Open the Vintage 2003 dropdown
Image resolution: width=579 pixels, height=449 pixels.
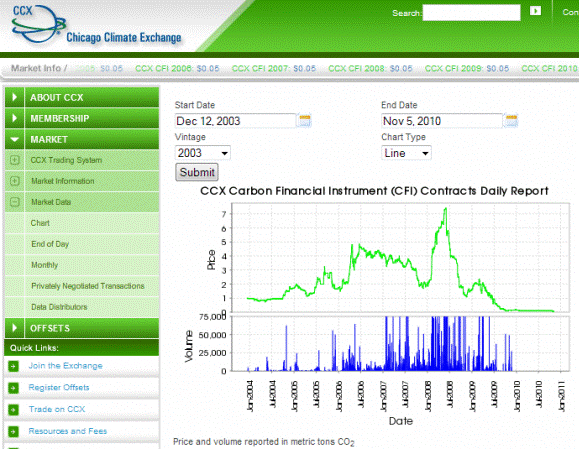202,153
